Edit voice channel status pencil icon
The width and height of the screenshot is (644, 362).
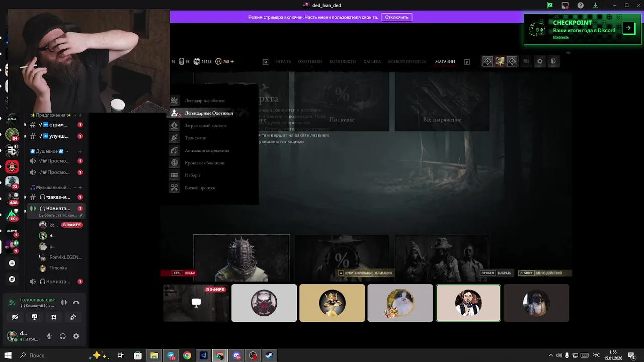pyautogui.click(x=81, y=216)
